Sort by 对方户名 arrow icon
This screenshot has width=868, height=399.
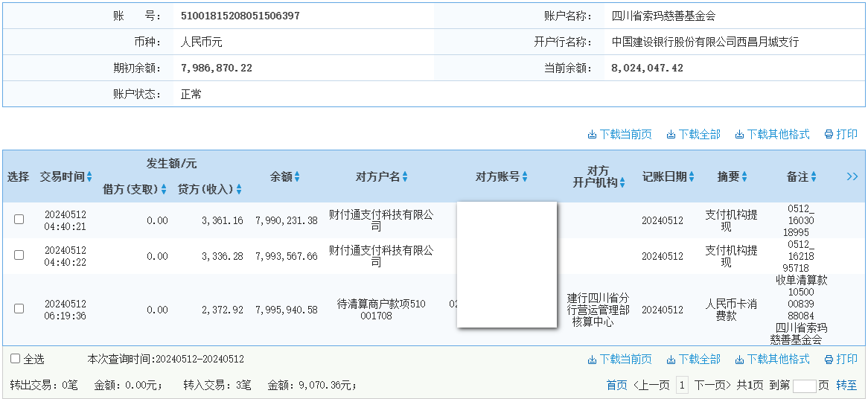[405, 177]
